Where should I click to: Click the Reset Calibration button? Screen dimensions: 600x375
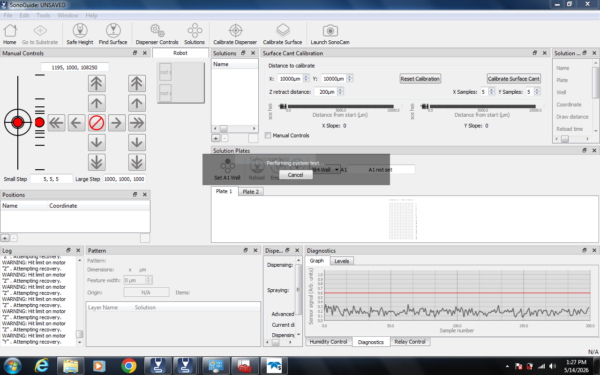tap(420, 79)
